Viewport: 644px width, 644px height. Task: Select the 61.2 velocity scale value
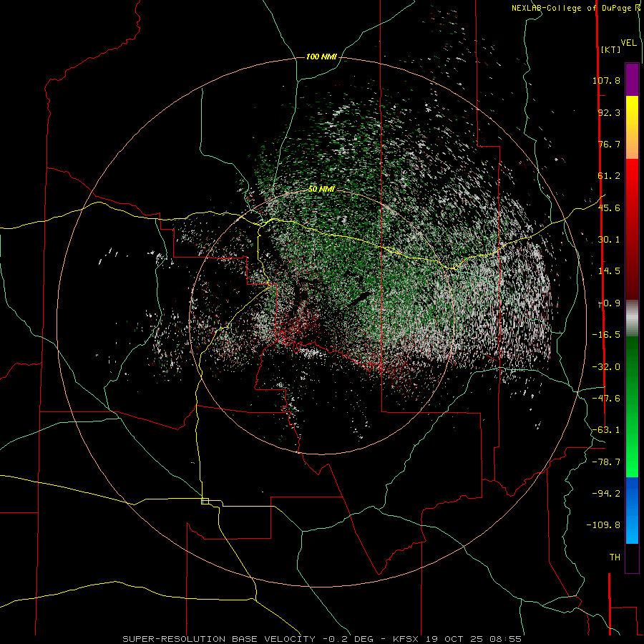click(x=609, y=176)
